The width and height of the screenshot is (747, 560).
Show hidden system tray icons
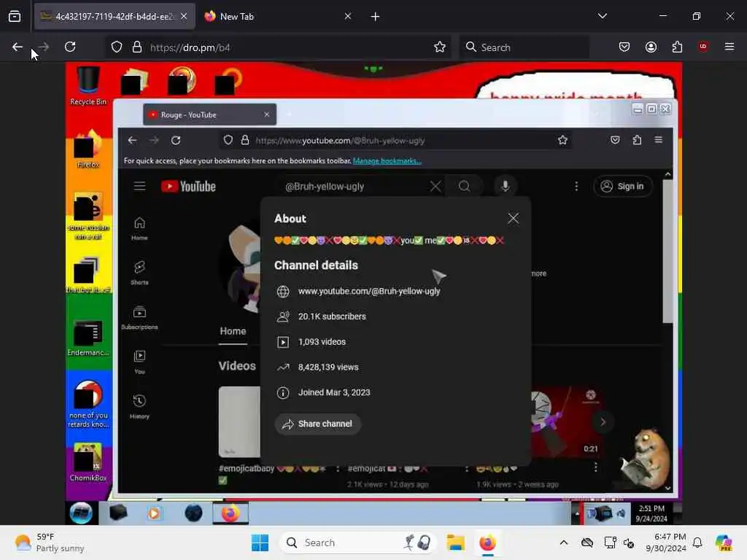(564, 542)
